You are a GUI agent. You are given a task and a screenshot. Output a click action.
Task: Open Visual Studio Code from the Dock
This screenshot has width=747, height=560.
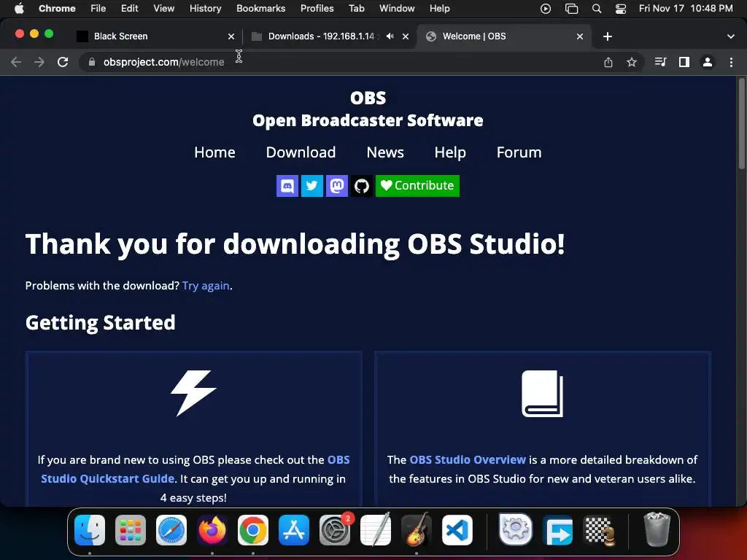[457, 530]
